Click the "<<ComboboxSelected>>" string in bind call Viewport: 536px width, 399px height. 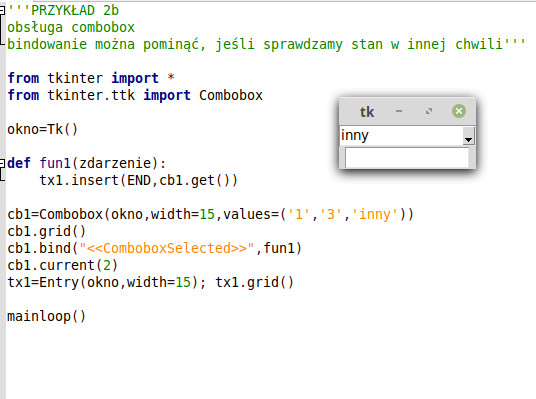coord(167,248)
